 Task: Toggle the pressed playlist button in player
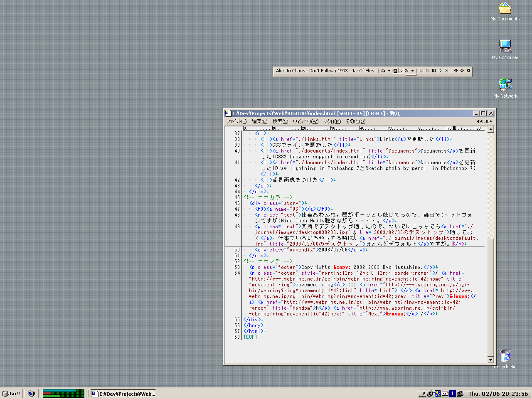click(x=395, y=71)
